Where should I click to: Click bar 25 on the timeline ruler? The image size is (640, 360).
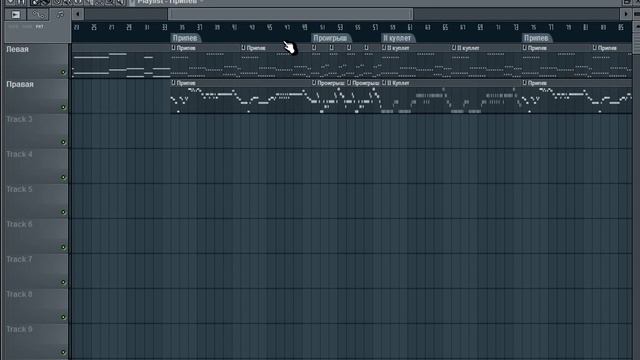pos(94,27)
